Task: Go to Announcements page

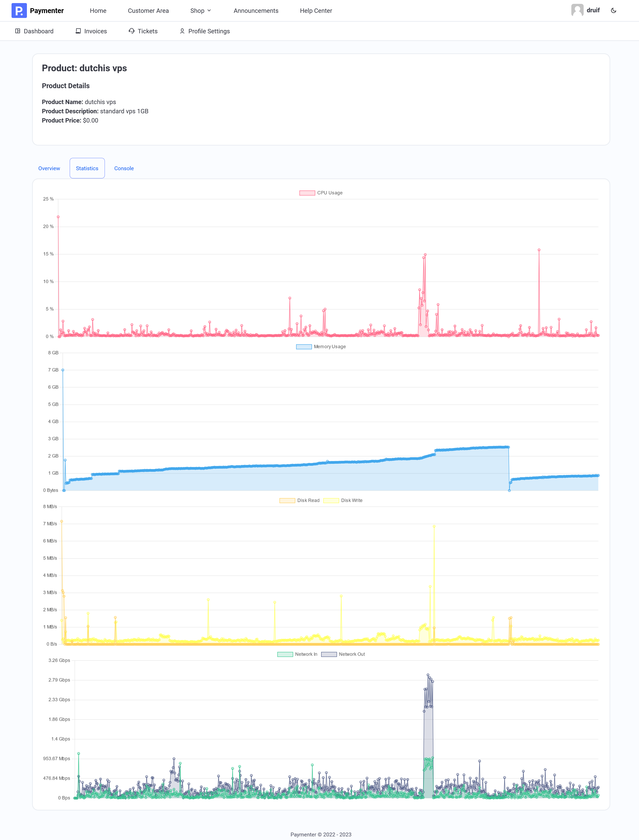Action: pyautogui.click(x=256, y=11)
